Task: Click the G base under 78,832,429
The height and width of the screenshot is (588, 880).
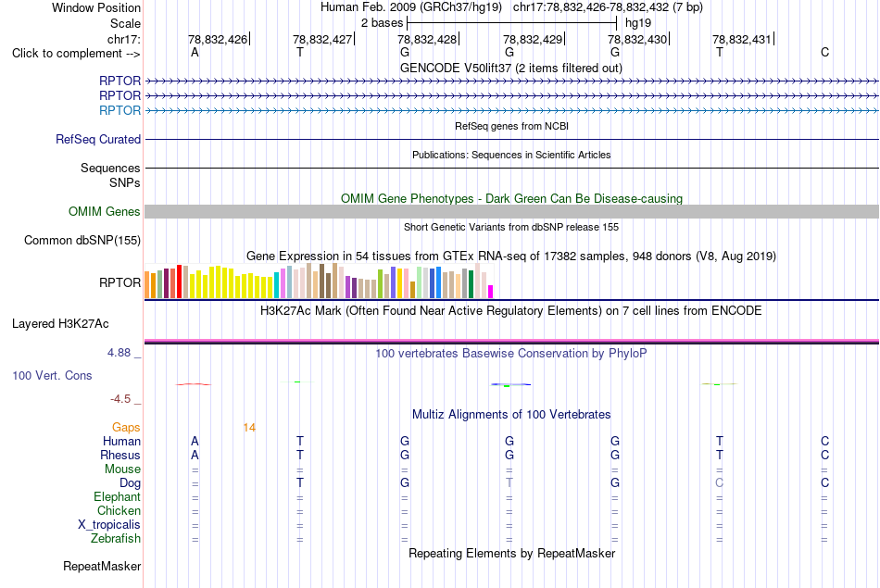Action: coord(509,53)
